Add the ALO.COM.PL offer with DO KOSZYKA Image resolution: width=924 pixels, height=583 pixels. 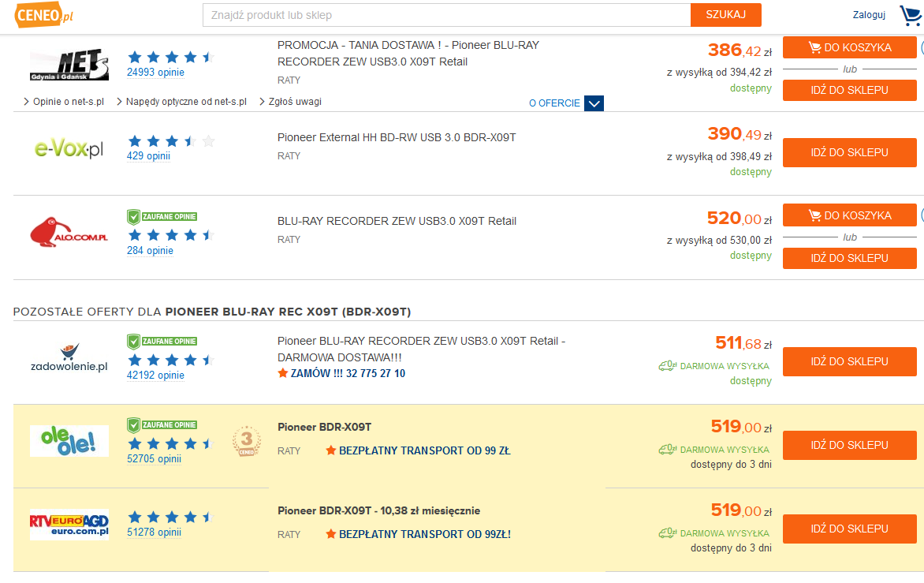[x=850, y=215]
